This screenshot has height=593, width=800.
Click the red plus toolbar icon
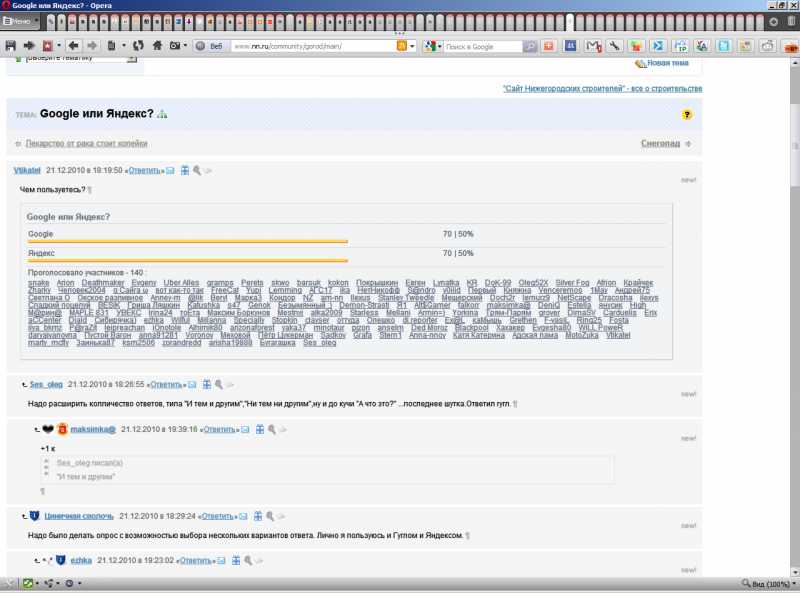(549, 46)
